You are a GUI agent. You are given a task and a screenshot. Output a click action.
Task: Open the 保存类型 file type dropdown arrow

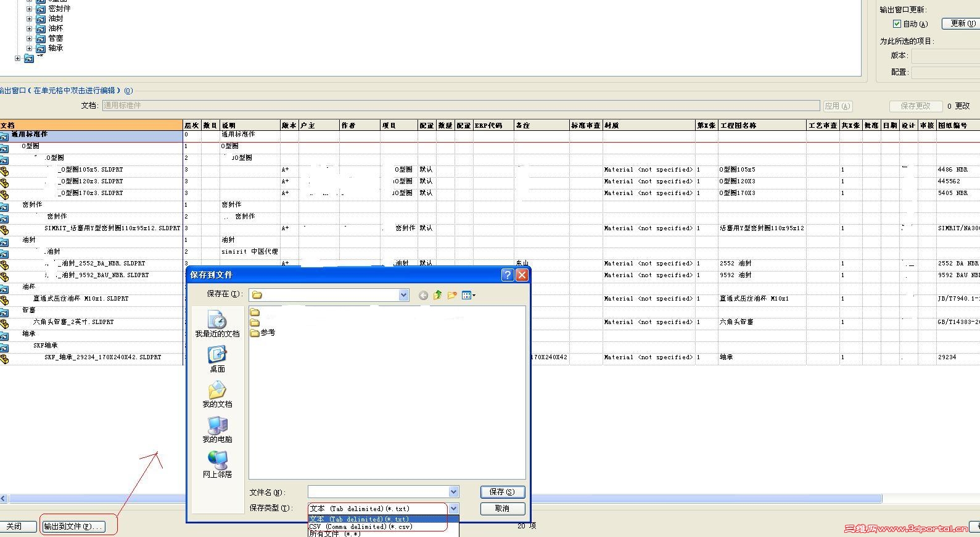453,509
